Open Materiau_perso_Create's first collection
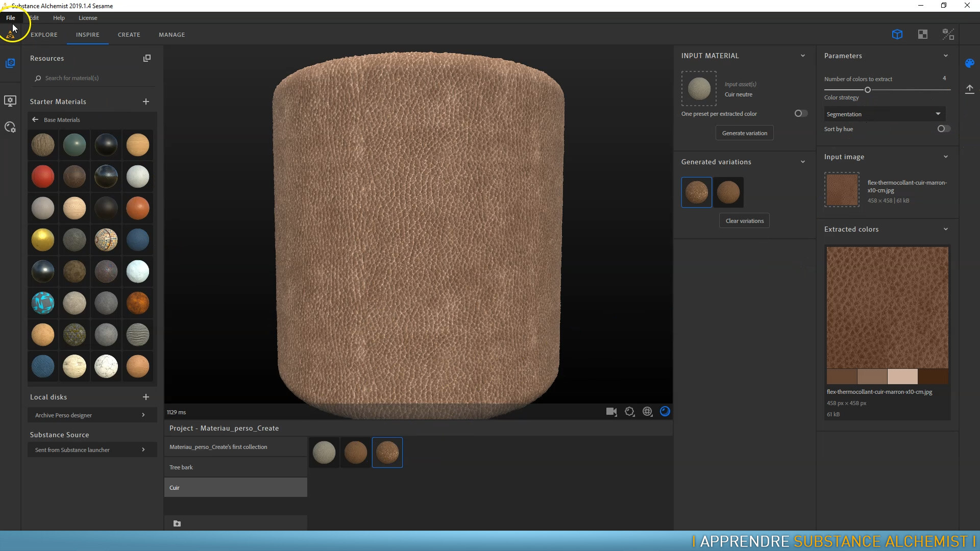The width and height of the screenshot is (980, 551). coord(236,447)
